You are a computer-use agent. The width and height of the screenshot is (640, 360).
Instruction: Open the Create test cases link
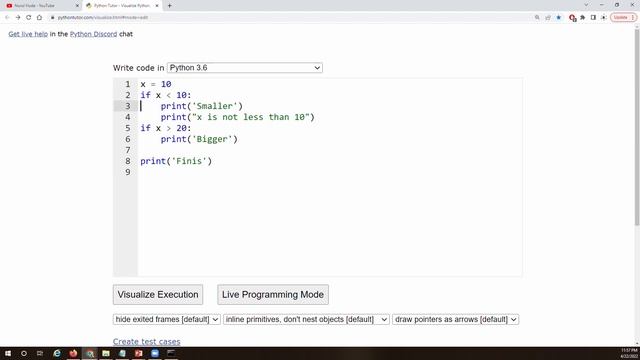(x=147, y=341)
